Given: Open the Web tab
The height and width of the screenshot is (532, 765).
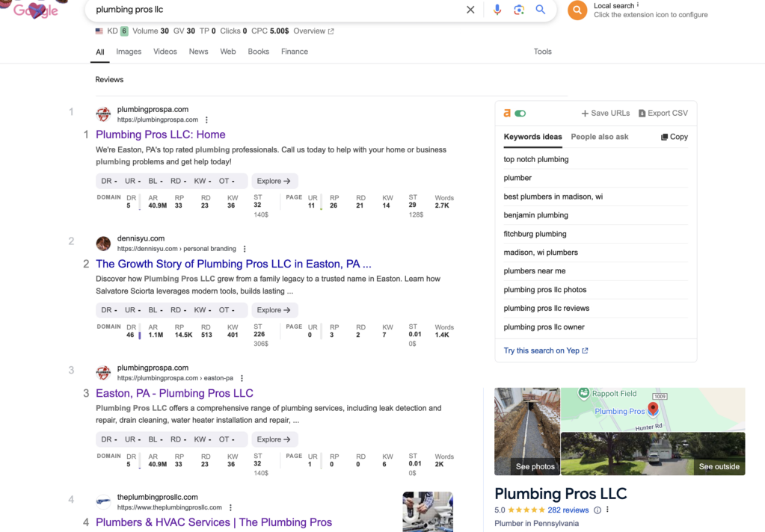Looking at the screenshot, I should click(228, 52).
